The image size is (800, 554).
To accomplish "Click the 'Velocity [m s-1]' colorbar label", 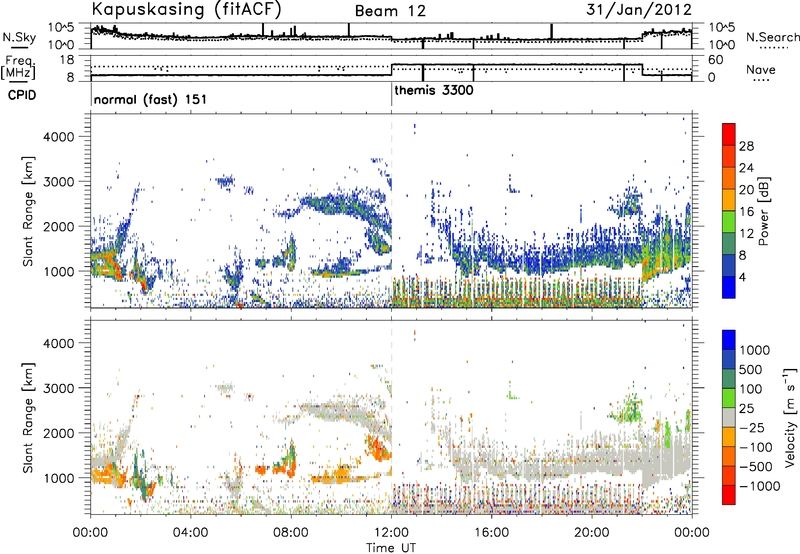I will [790, 417].
